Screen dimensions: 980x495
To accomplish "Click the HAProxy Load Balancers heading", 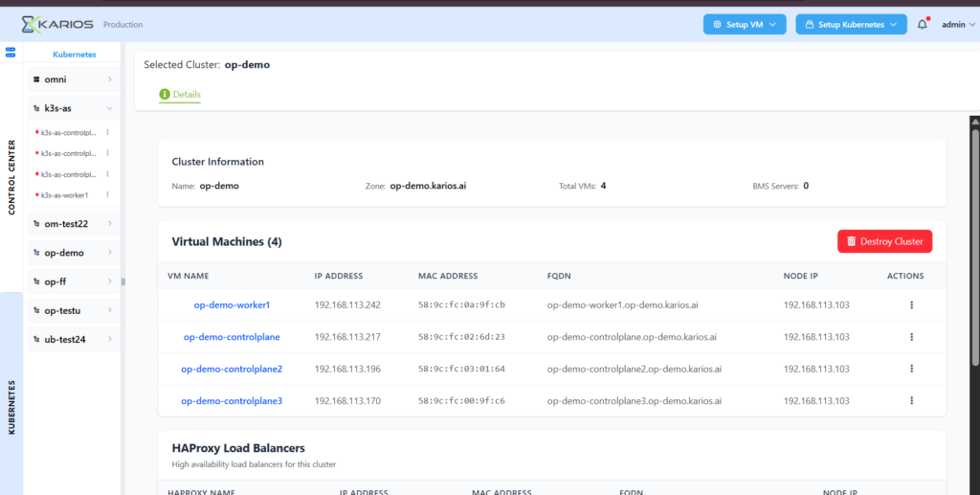I will [238, 448].
